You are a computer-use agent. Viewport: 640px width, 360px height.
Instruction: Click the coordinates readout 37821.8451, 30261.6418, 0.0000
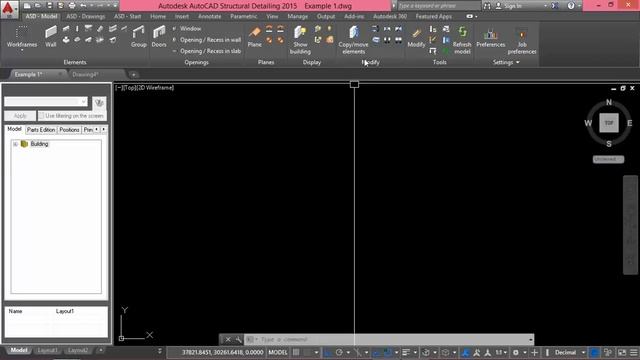coord(223,352)
